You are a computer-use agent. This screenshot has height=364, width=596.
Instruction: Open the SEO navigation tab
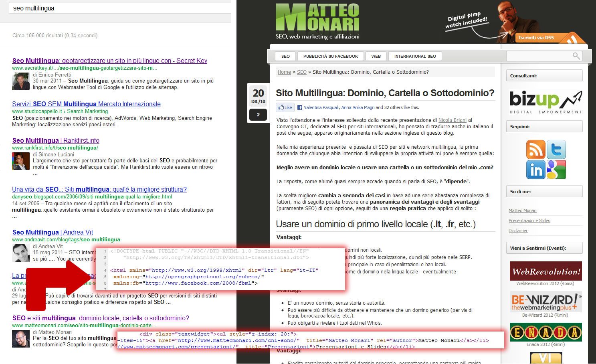[x=285, y=56]
